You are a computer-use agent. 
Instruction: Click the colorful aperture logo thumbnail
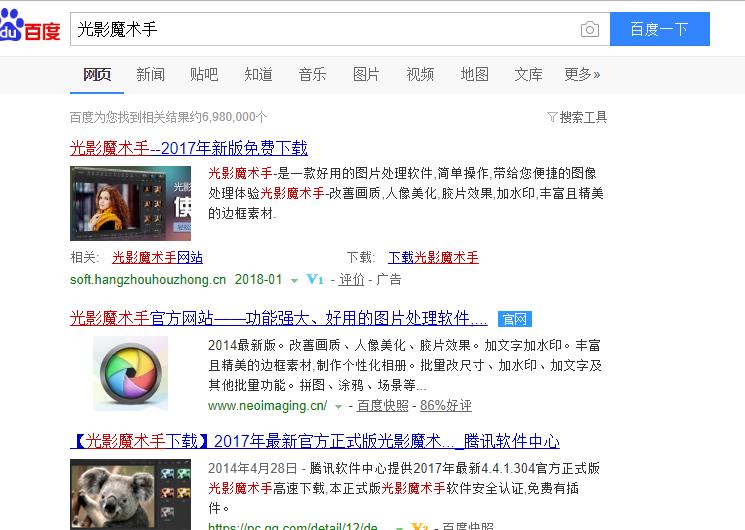pyautogui.click(x=130, y=373)
